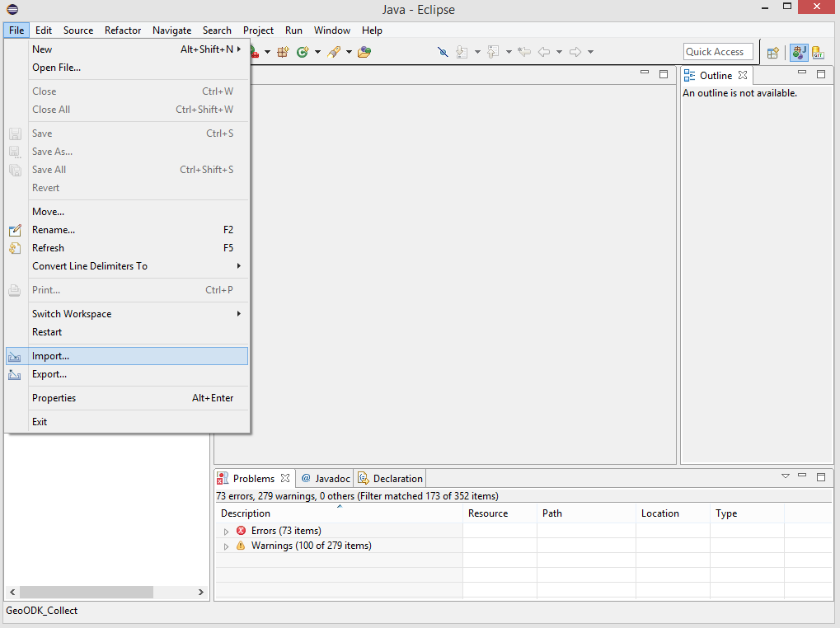Screen dimensions: 840x628
Task: Open the Run menu
Action: 293,30
